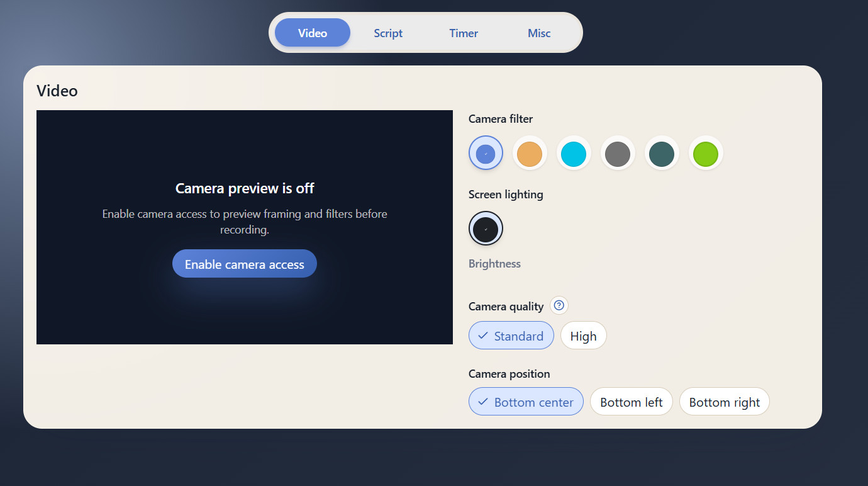Choose the dark teal camera filter

tap(662, 153)
